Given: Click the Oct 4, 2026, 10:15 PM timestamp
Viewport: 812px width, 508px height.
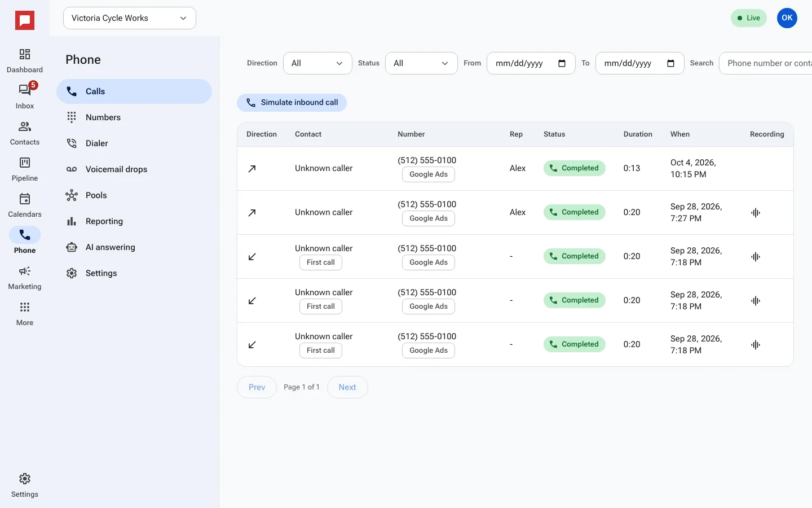Looking at the screenshot, I should pos(693,168).
